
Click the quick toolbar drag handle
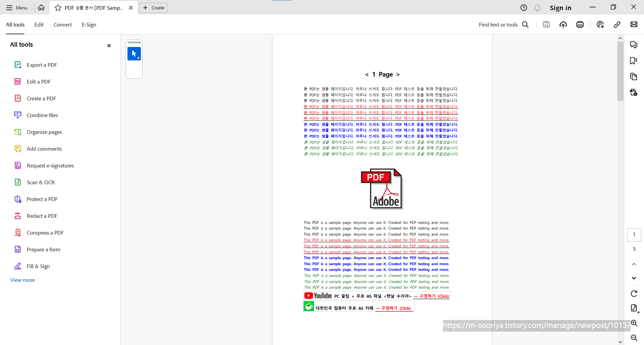point(134,43)
